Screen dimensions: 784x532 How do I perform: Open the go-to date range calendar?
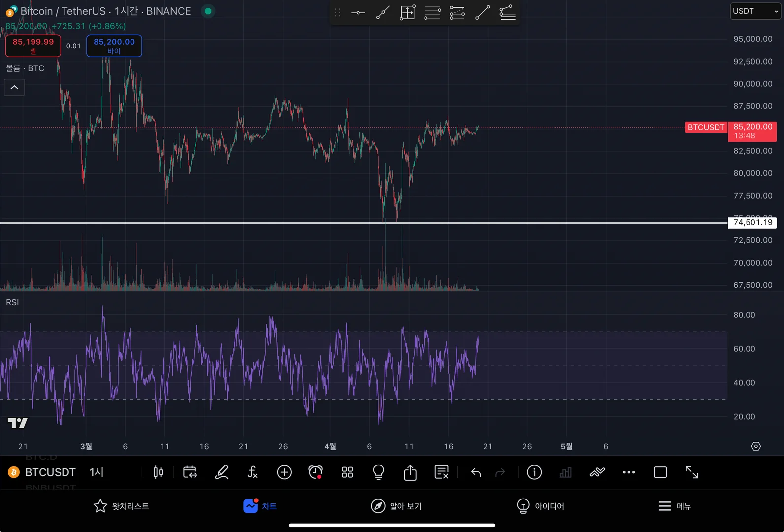click(x=190, y=472)
